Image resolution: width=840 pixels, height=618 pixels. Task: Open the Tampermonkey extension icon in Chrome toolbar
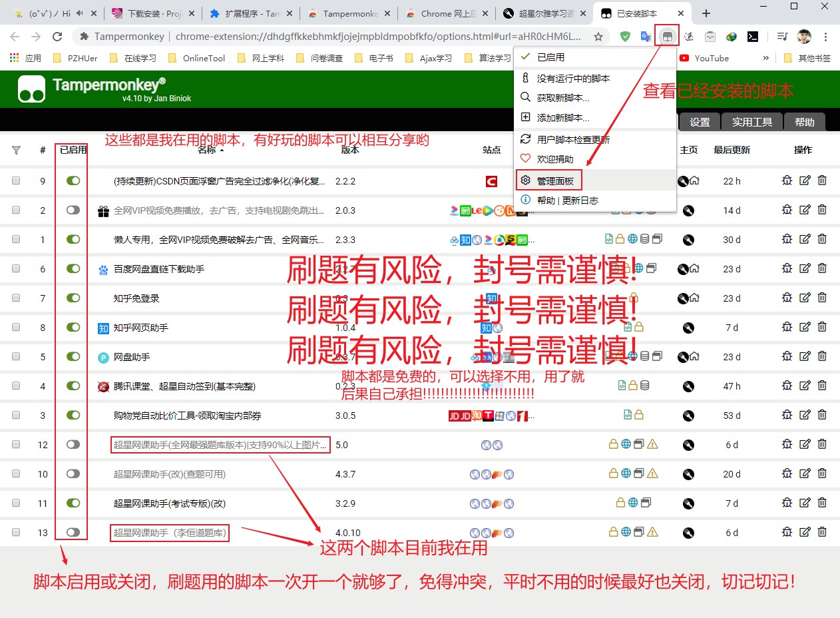pyautogui.click(x=667, y=37)
